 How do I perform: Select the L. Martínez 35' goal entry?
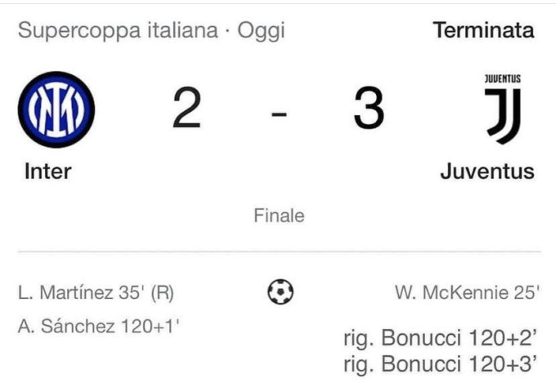click(x=96, y=293)
